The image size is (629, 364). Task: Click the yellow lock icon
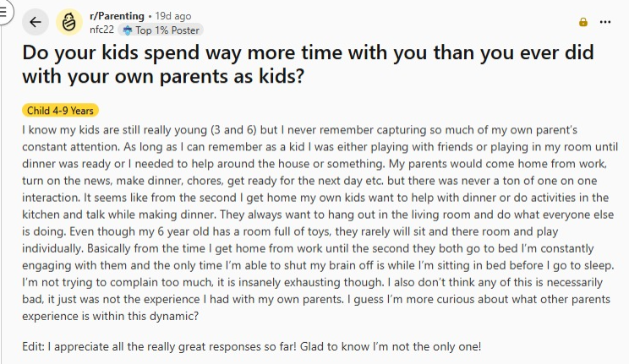click(583, 22)
